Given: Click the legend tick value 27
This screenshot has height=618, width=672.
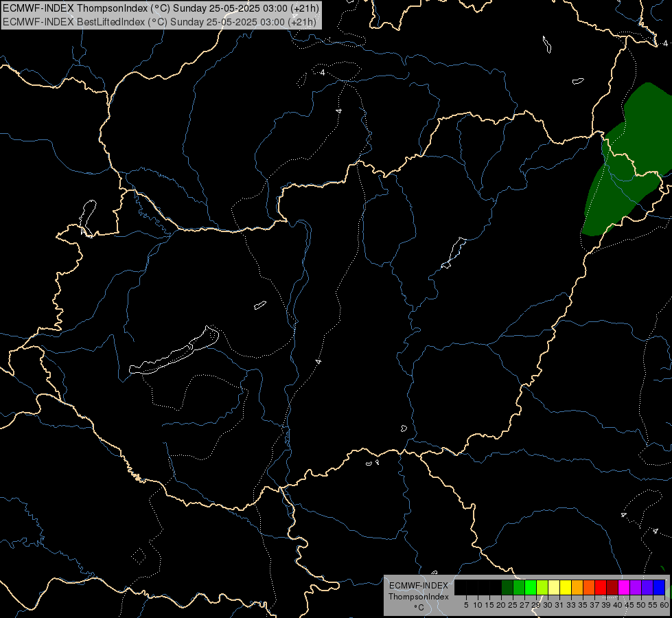Looking at the screenshot, I should (x=524, y=605).
